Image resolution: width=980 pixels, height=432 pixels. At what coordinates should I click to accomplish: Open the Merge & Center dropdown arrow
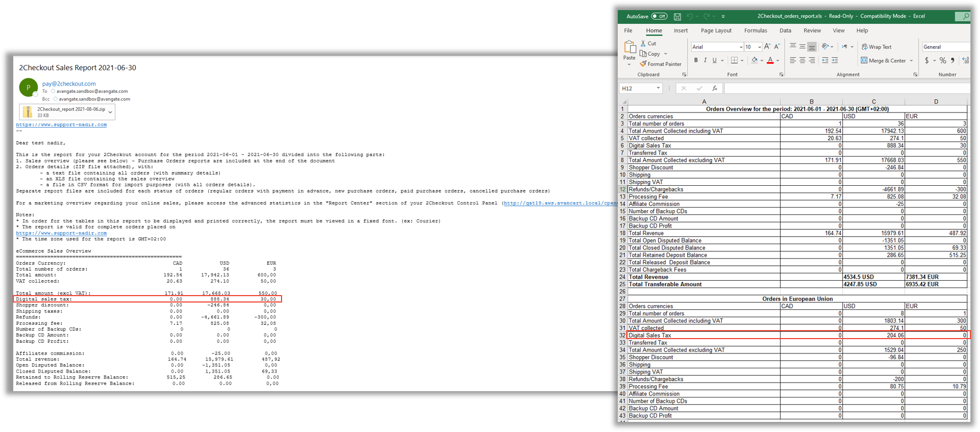pos(911,61)
